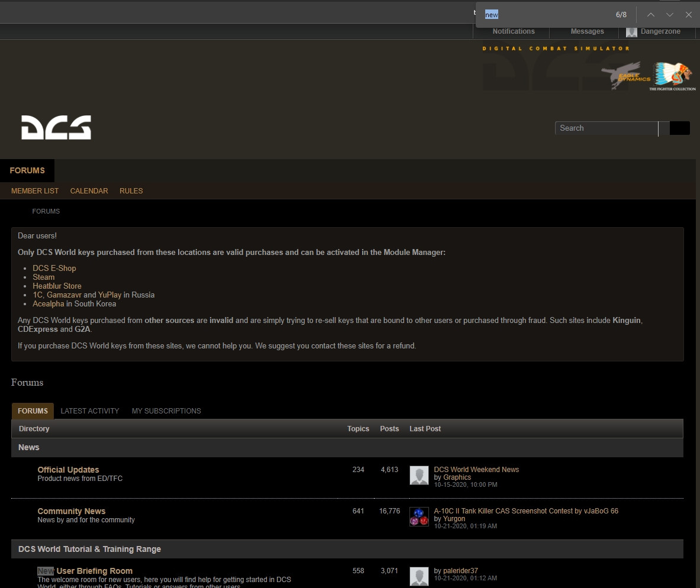Viewport: 700px width, 588px height.
Task: Open the Gamazavr link
Action: tap(64, 295)
